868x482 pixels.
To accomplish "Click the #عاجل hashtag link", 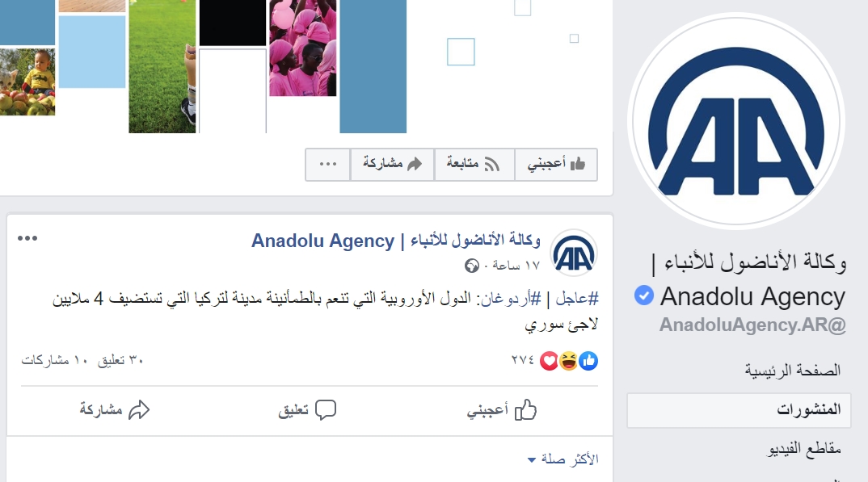I will pos(577,299).
